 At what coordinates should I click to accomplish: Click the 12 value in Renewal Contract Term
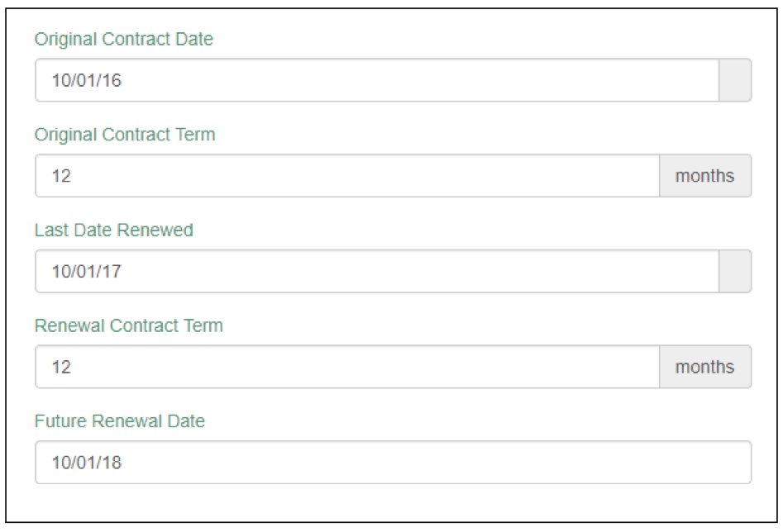click(61, 368)
